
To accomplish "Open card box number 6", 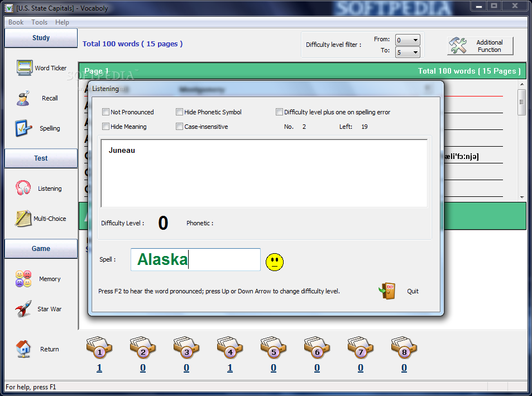I will (317, 347).
